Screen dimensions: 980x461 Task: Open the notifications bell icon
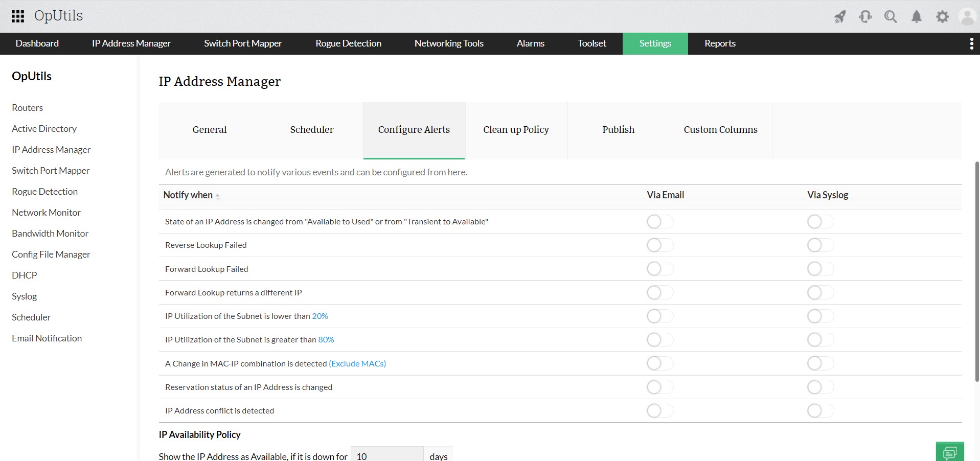[916, 16]
